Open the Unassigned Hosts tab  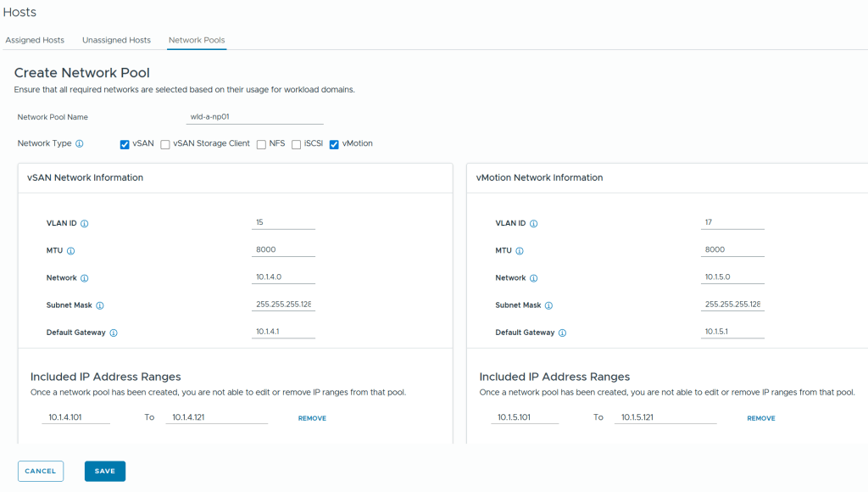click(116, 40)
